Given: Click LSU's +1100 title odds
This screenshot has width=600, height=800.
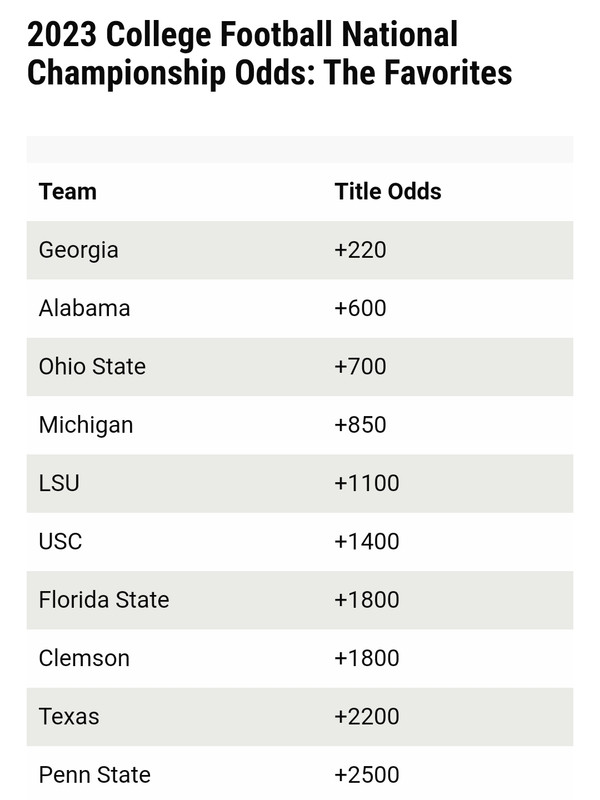Looking at the screenshot, I should tap(367, 483).
